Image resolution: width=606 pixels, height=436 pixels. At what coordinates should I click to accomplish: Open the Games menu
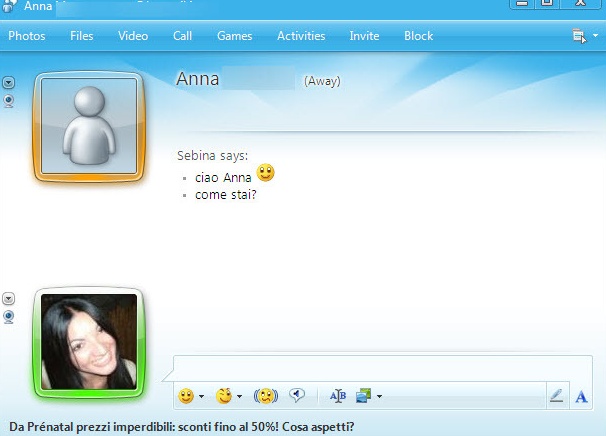pyautogui.click(x=235, y=36)
